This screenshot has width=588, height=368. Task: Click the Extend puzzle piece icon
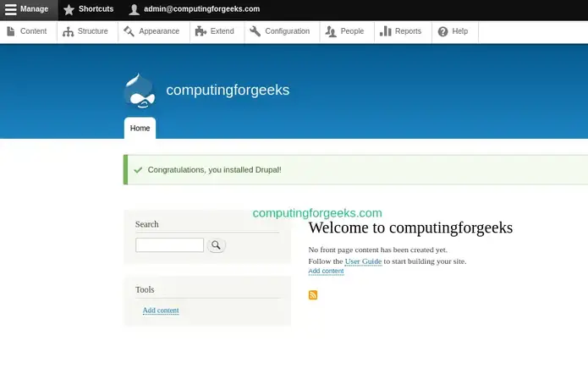pos(201,31)
